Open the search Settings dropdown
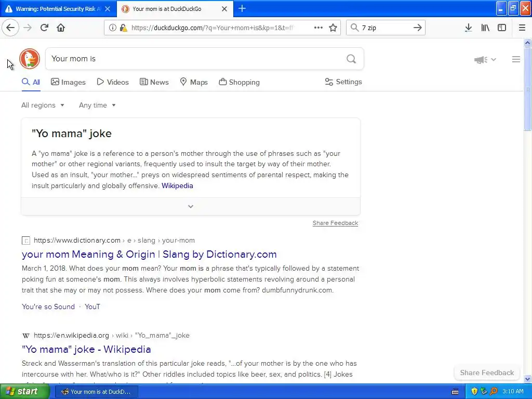 coord(343,82)
